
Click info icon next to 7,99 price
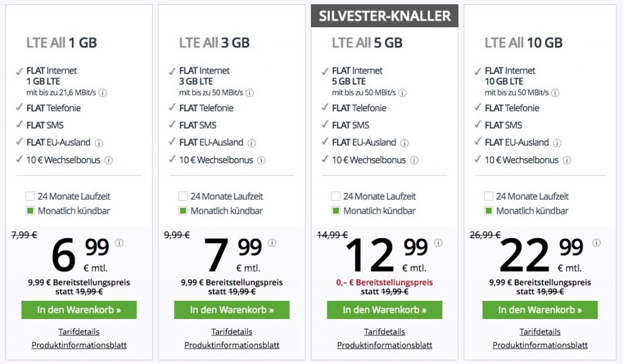click(x=272, y=242)
